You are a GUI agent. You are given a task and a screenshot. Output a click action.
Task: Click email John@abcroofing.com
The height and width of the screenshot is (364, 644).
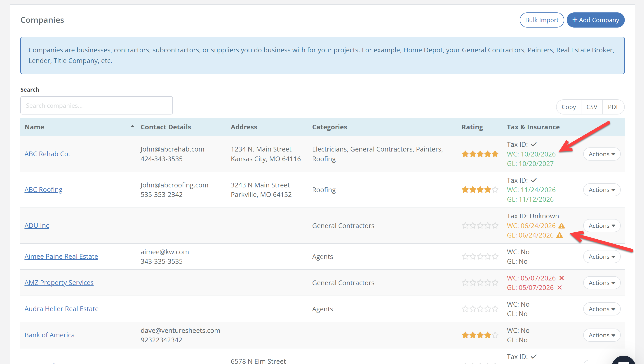pos(174,185)
